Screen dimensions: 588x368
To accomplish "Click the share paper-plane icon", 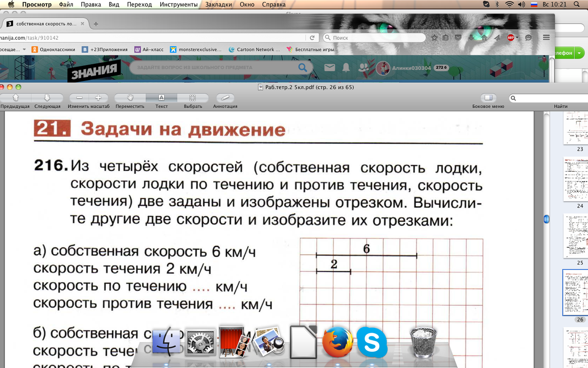I will (497, 37).
